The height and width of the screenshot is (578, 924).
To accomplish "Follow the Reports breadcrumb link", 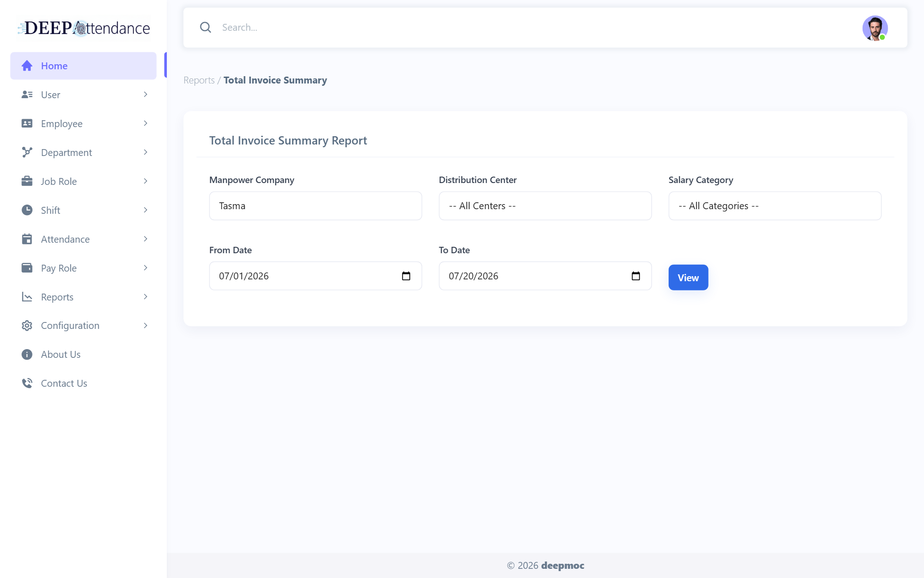I will click(199, 80).
